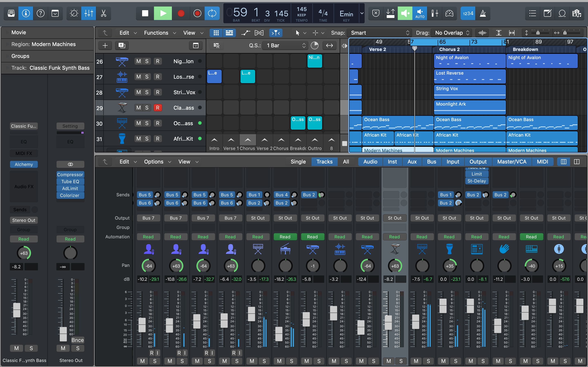Screen dimensions: 588x367
Task: Open the List Editors icon
Action: (x=532, y=13)
